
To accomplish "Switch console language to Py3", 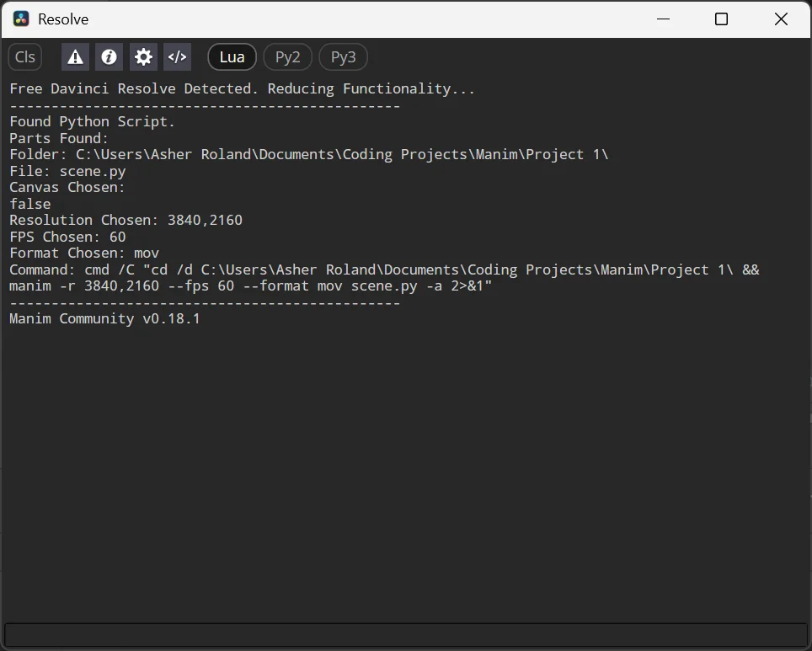I will click(x=344, y=57).
